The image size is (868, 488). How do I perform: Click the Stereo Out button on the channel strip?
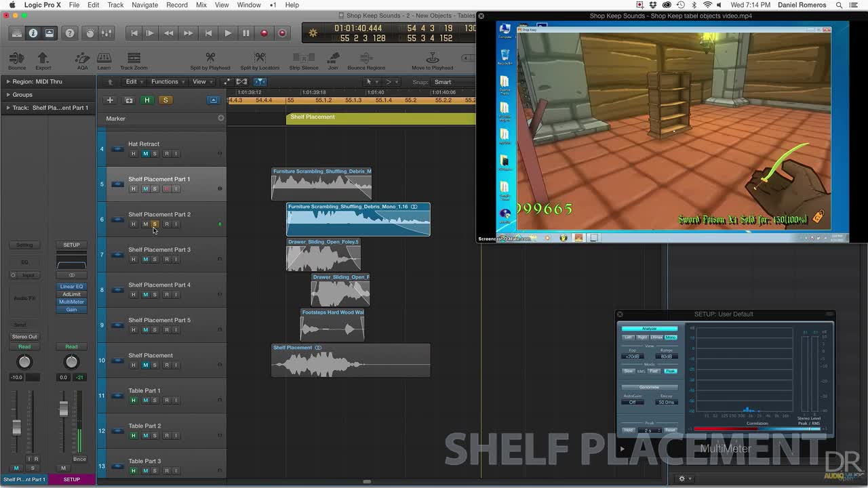coord(24,336)
